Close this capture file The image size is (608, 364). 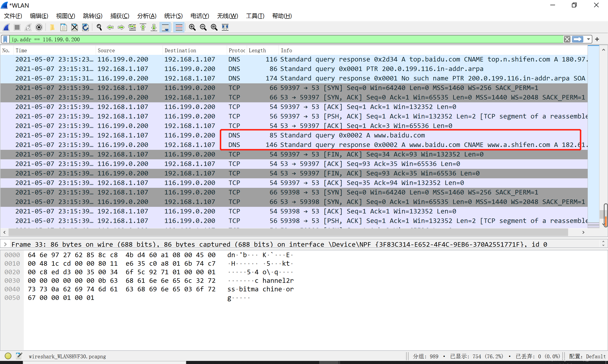pyautogui.click(x=75, y=27)
